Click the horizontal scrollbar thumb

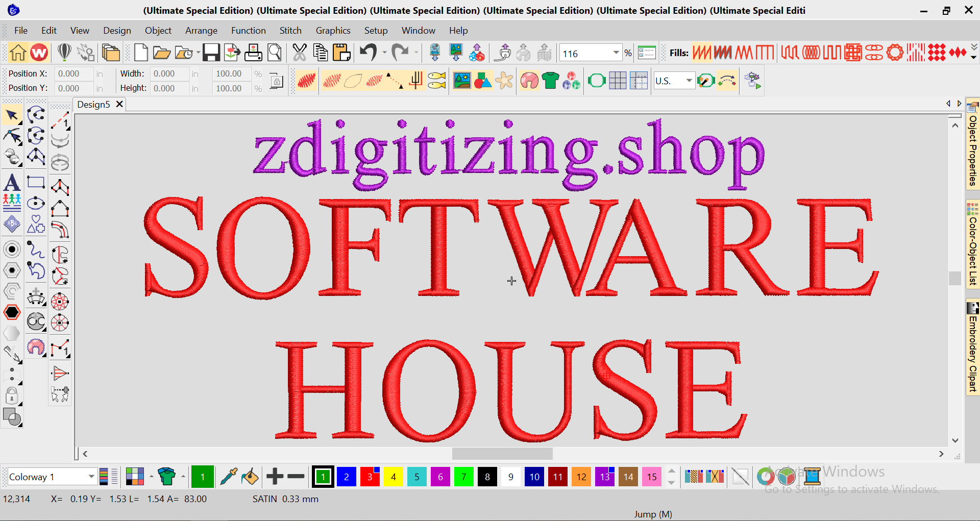click(x=502, y=454)
